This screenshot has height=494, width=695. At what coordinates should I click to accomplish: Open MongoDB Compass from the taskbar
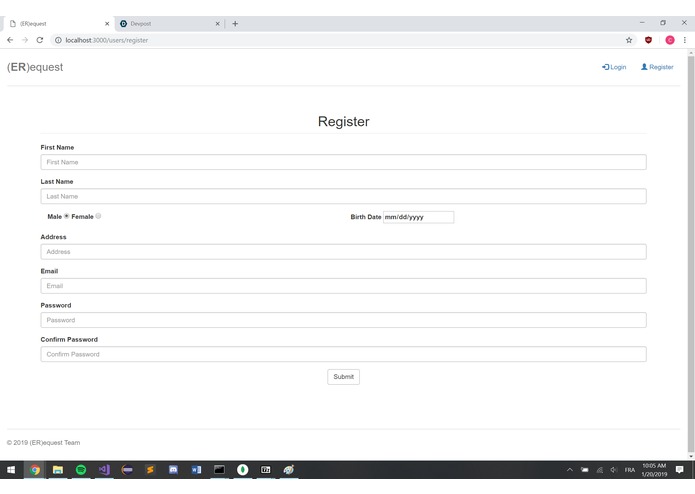pos(242,470)
